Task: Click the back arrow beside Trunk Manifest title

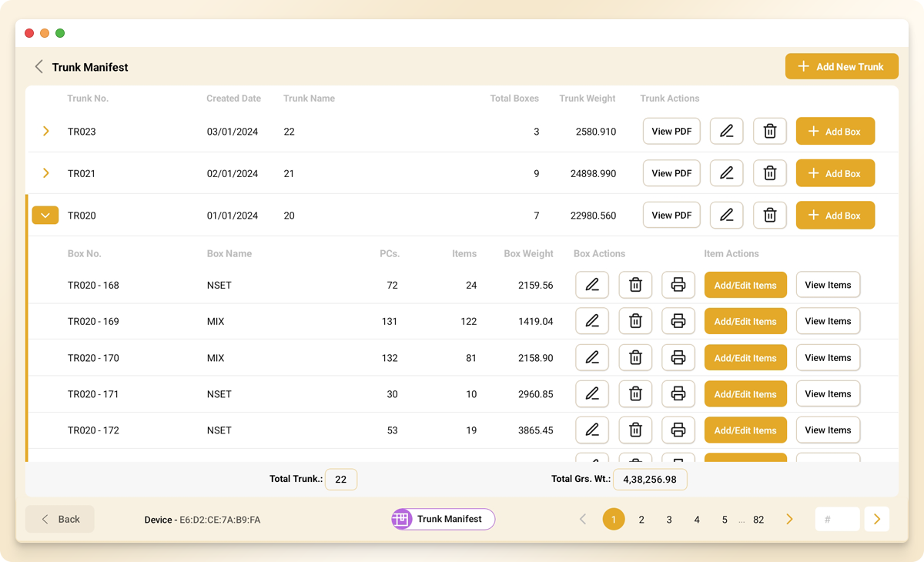Action: [x=38, y=67]
